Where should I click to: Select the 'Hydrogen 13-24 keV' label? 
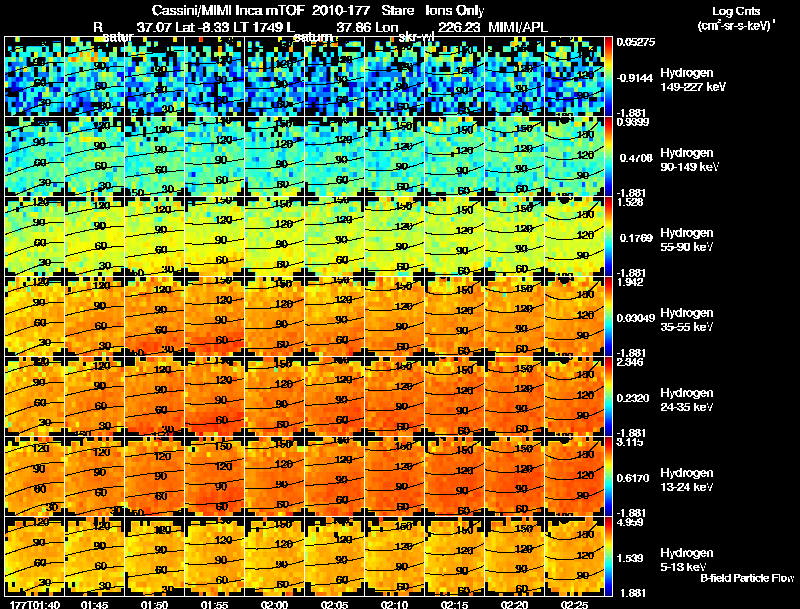click(687, 480)
